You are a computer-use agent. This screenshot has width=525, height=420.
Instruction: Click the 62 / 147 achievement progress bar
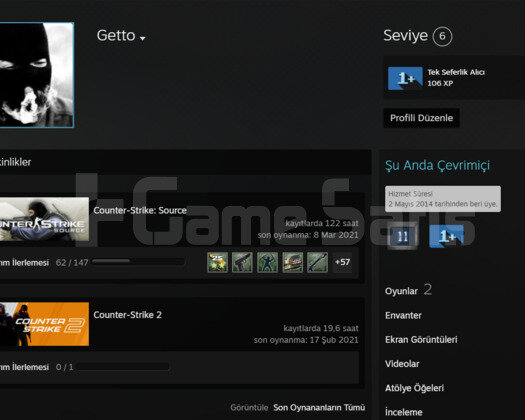138,261
